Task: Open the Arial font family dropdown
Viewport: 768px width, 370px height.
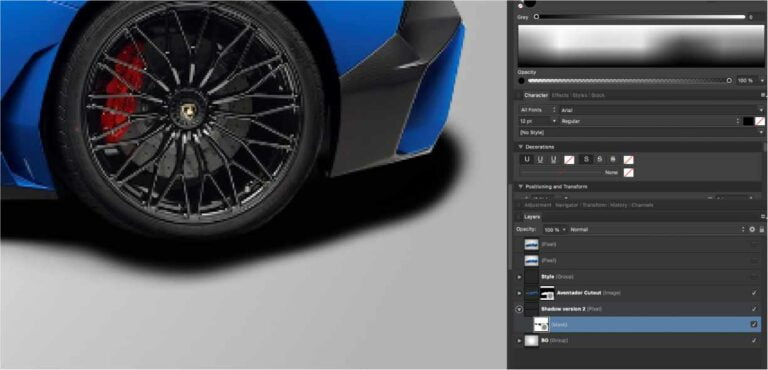Action: click(x=661, y=110)
